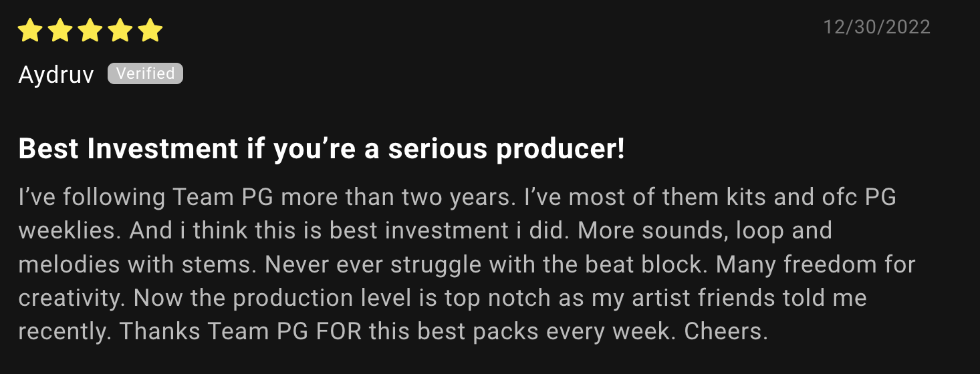Click the first yellow star in the rating
980x374 pixels.
(29, 31)
